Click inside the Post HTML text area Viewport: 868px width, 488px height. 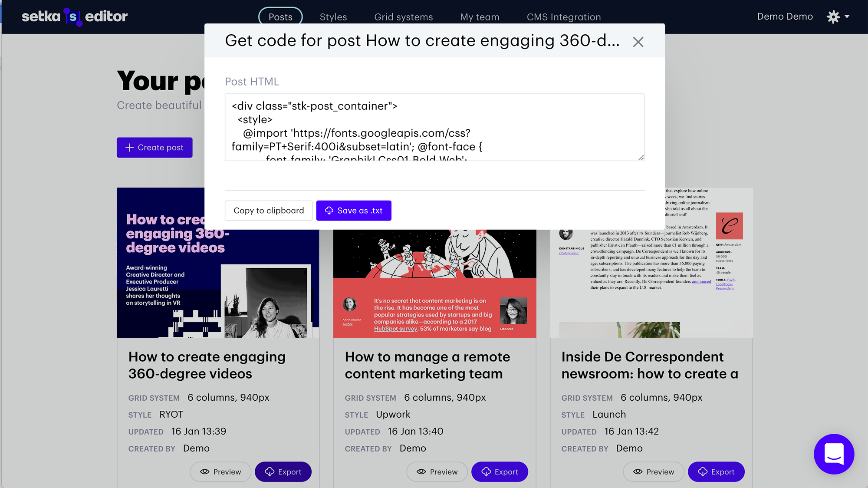click(x=434, y=127)
